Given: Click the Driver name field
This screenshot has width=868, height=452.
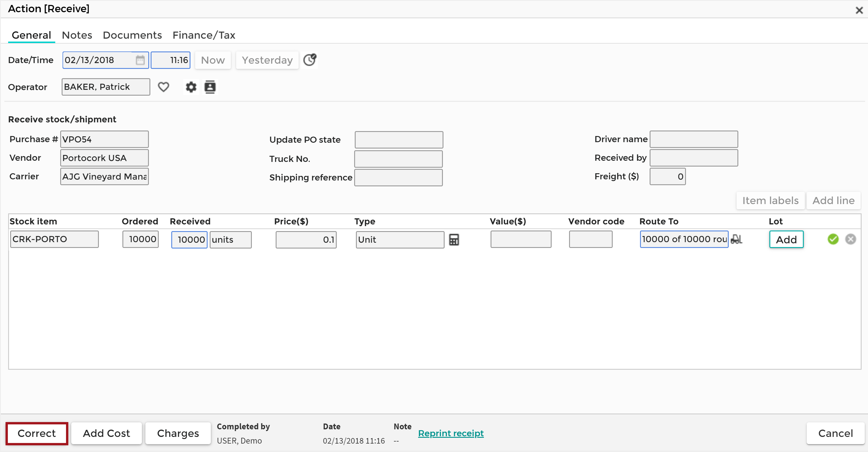Looking at the screenshot, I should click(x=694, y=140).
